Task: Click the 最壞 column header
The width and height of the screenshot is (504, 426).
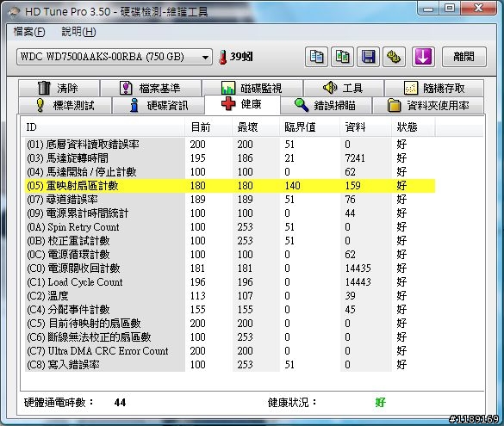Action: [256, 127]
